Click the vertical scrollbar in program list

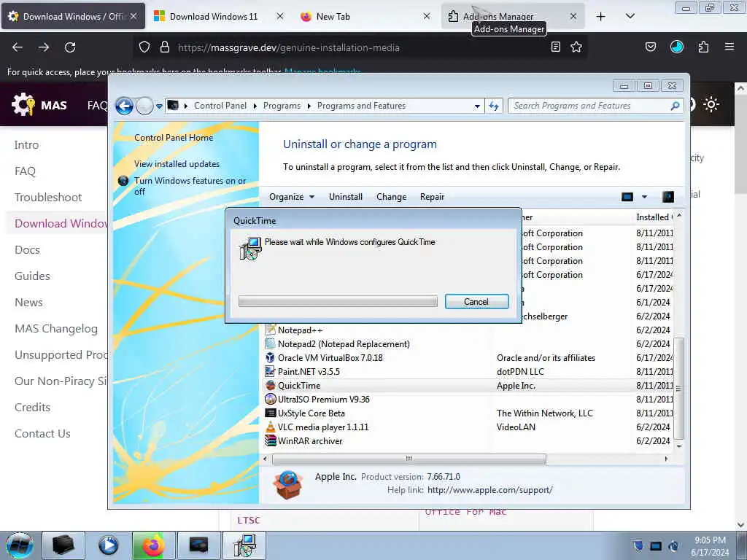pos(679,388)
